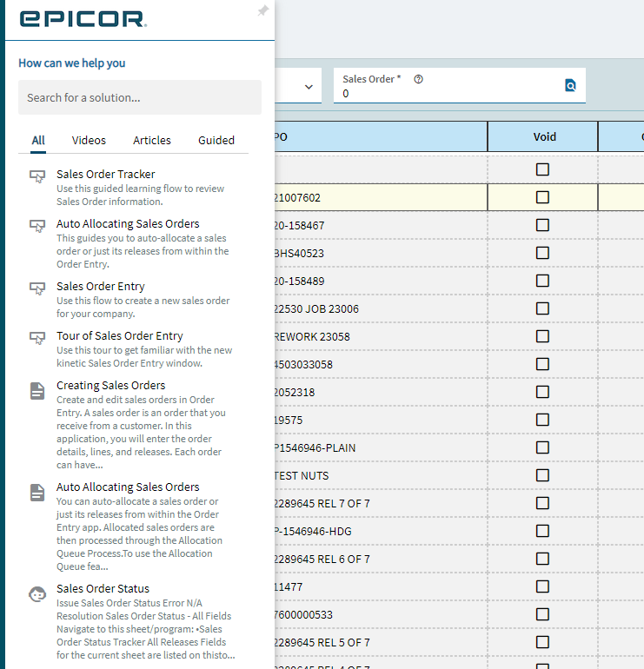Switch to the Videos tab
Screen dimensions: 644x669
89,141
